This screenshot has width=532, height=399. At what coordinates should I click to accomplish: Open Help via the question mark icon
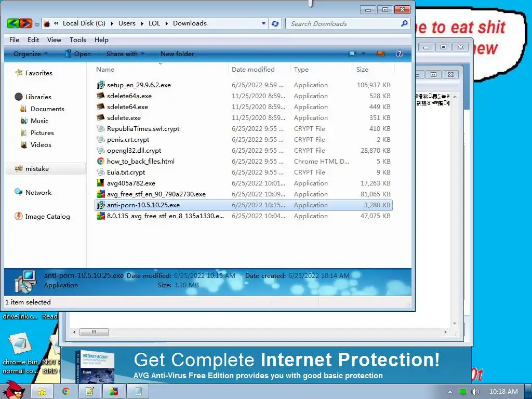400,54
